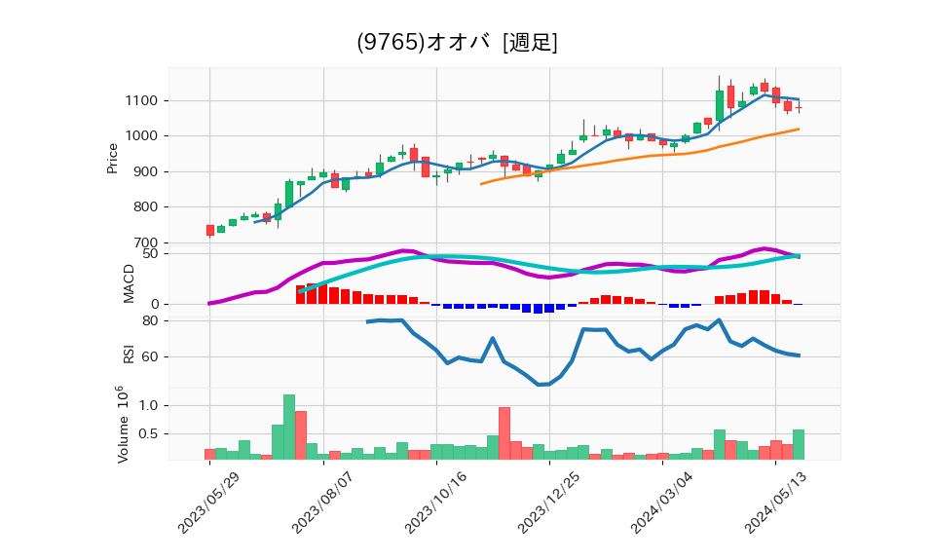Click the 800 price tick label
933x560 pixels.
point(145,207)
